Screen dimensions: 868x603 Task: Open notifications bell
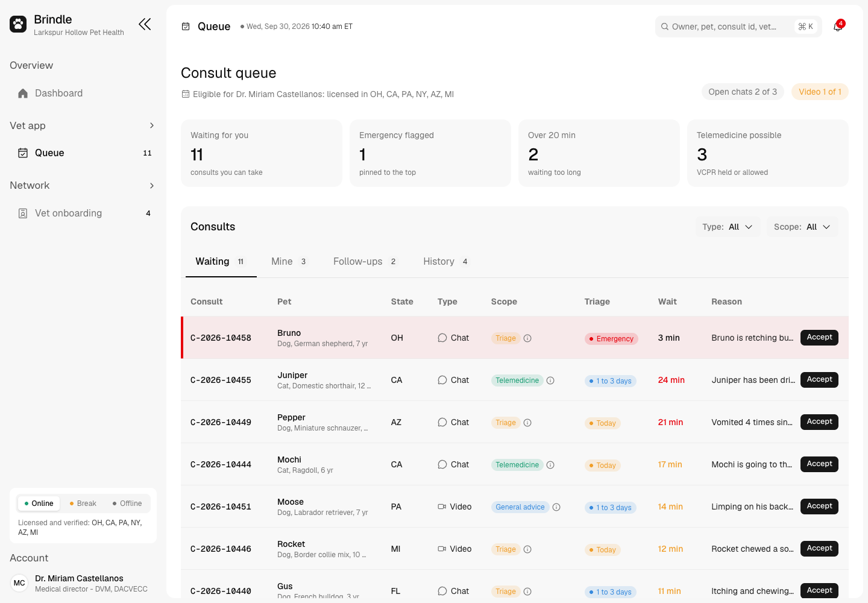[838, 27]
